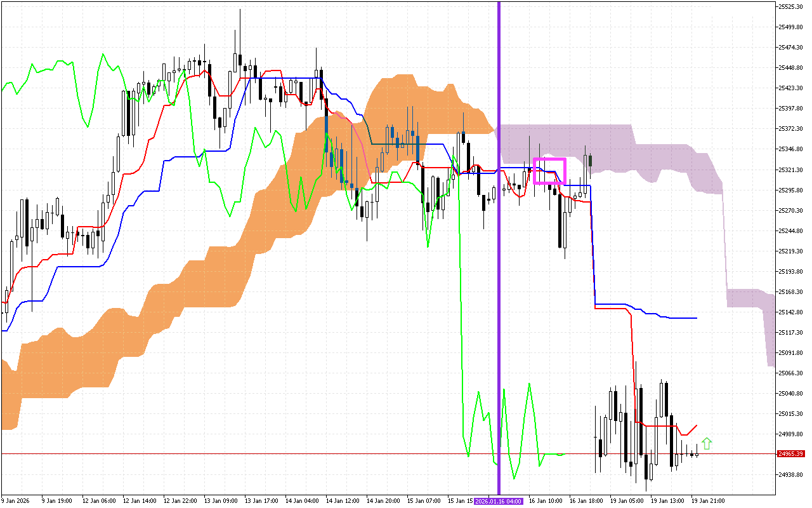Screen dimensions: 812x508
Task: Click the 19 Jan 21:00 time label
Action: (707, 501)
